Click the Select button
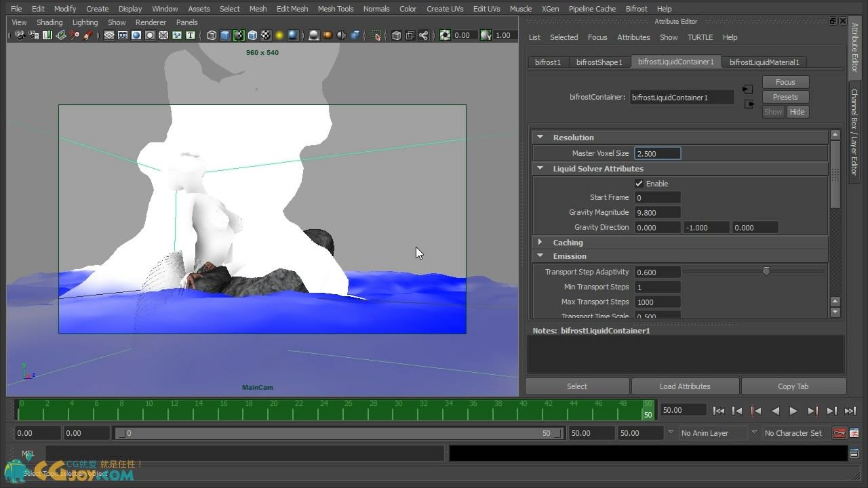The width and height of the screenshot is (868, 488). pos(577,386)
